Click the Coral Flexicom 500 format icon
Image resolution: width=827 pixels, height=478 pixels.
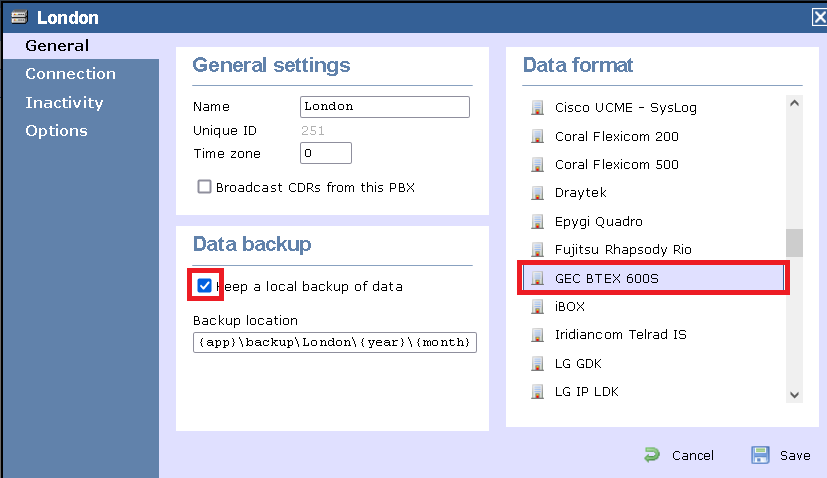pos(537,165)
